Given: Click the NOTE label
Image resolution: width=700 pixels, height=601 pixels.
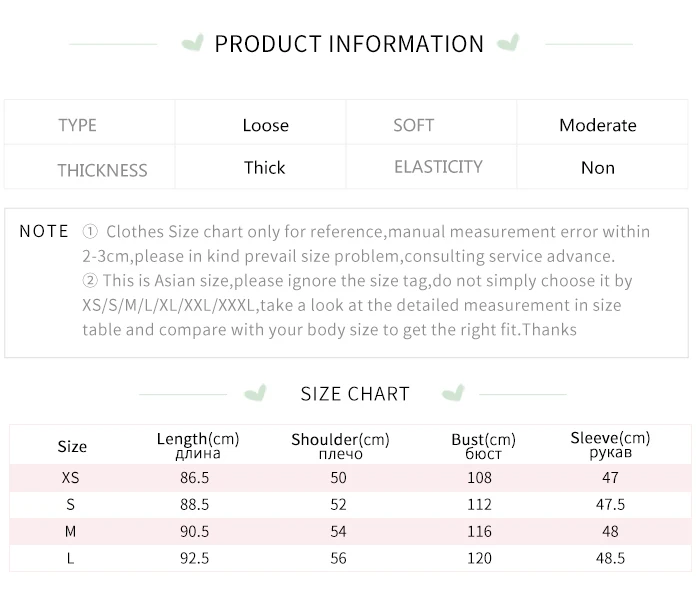Looking at the screenshot, I should click(44, 232).
